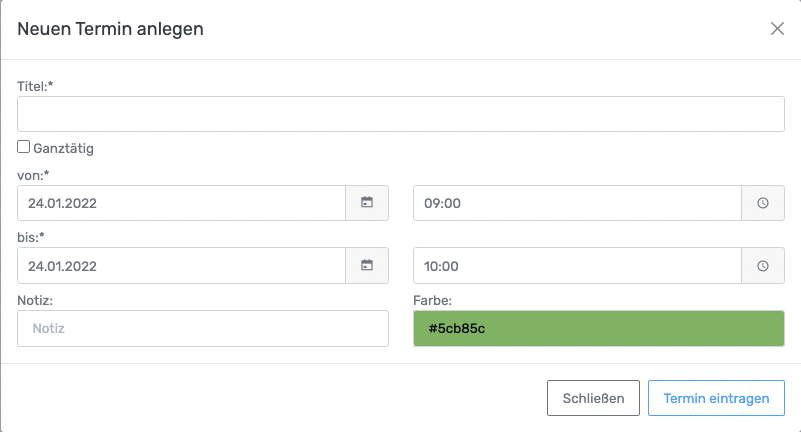Viewport: 801px width, 432px height.
Task: Submit with Termin eintragen button
Action: [x=716, y=398]
